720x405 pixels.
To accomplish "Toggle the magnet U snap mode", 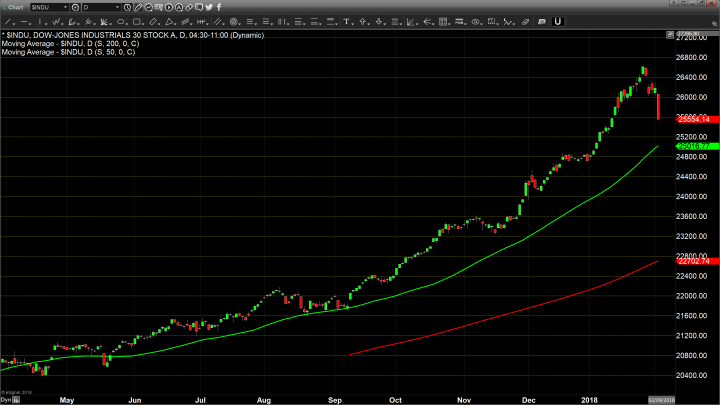I will pos(557,22).
